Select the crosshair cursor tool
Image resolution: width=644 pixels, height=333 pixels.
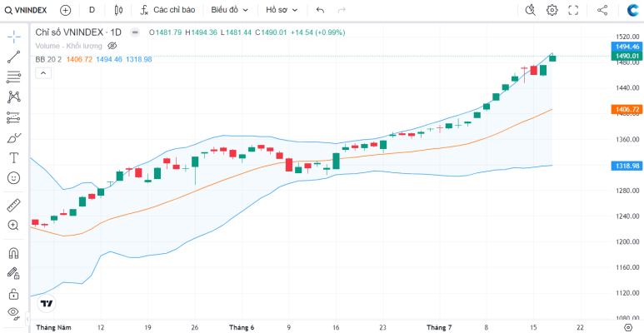[14, 37]
